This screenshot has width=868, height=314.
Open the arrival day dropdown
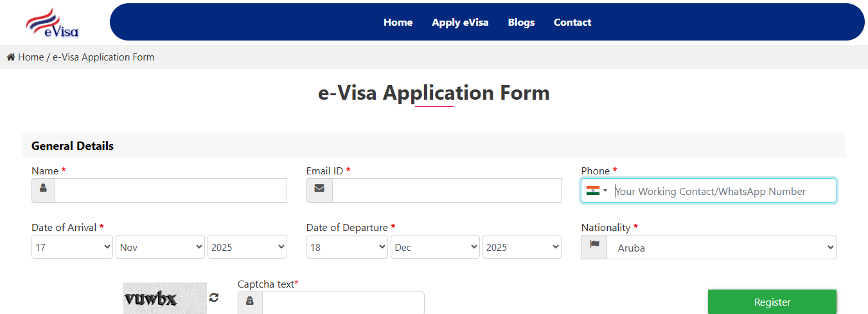coord(72,247)
